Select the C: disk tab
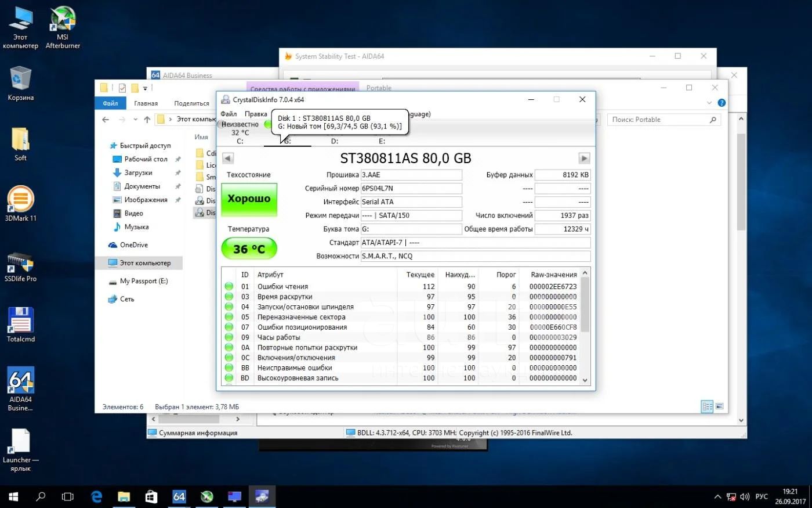812x508 pixels. tap(240, 141)
